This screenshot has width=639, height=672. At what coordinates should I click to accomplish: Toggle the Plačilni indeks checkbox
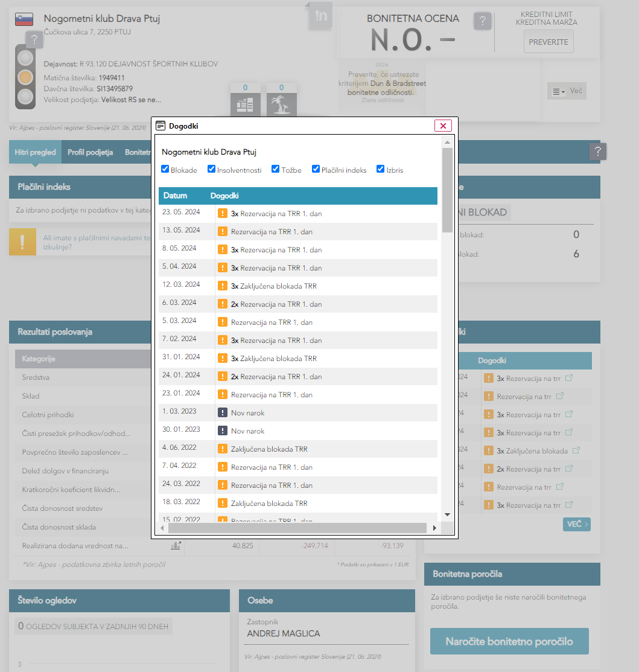click(x=316, y=169)
